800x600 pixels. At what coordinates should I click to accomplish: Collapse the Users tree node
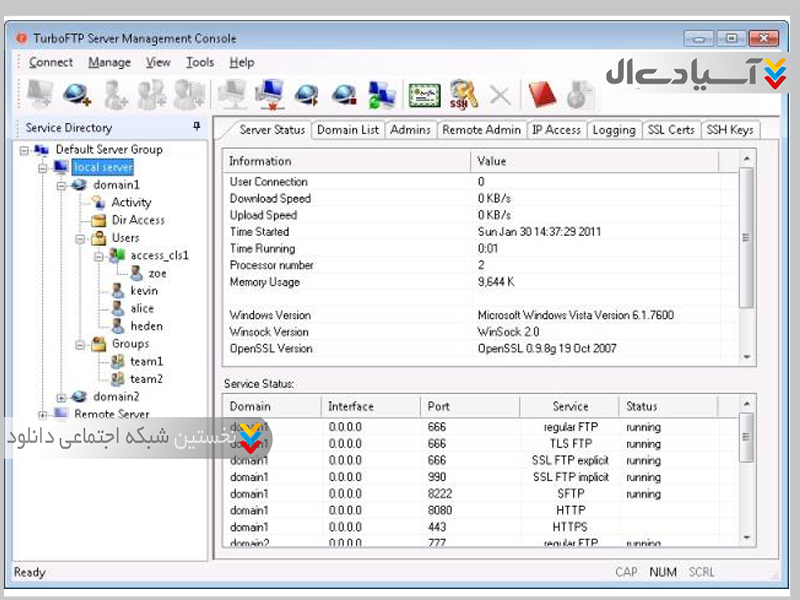click(79, 238)
